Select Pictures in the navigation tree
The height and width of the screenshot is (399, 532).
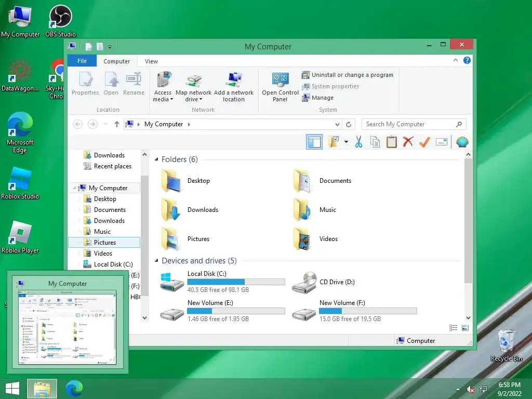pos(104,242)
